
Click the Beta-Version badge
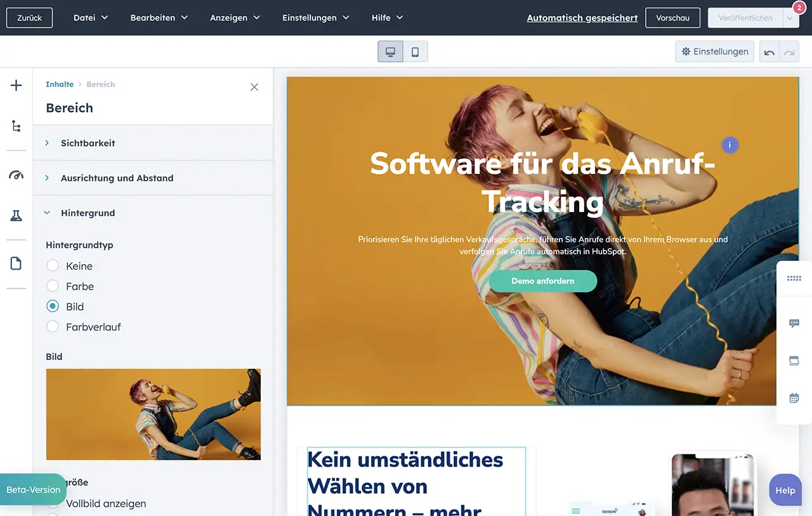click(x=33, y=489)
